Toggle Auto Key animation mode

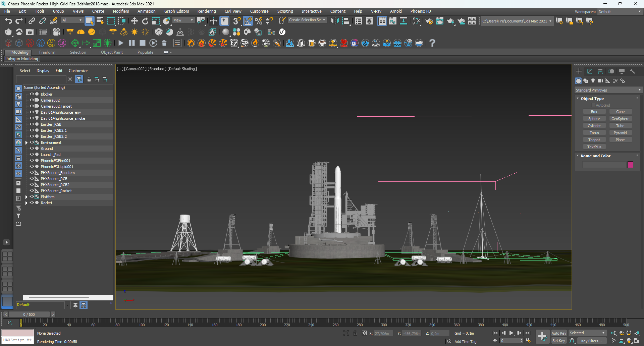(558, 333)
